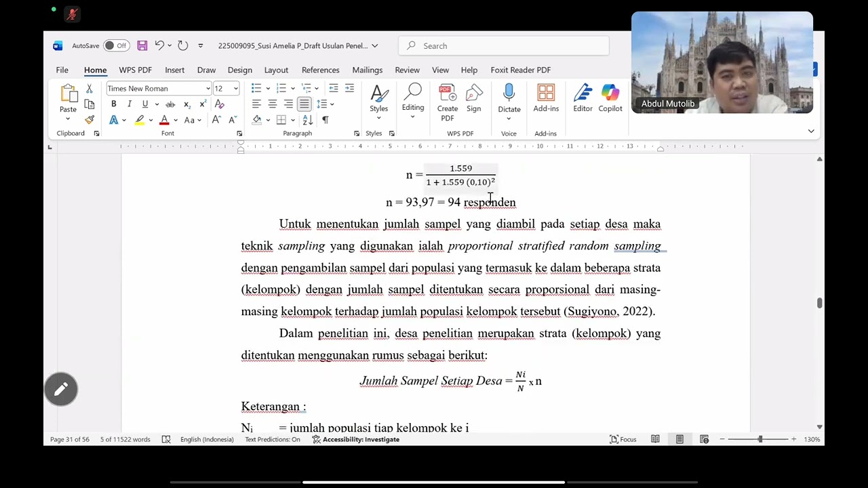This screenshot has height=488, width=868.
Task: Click Increase Indent icon
Action: pos(349,89)
